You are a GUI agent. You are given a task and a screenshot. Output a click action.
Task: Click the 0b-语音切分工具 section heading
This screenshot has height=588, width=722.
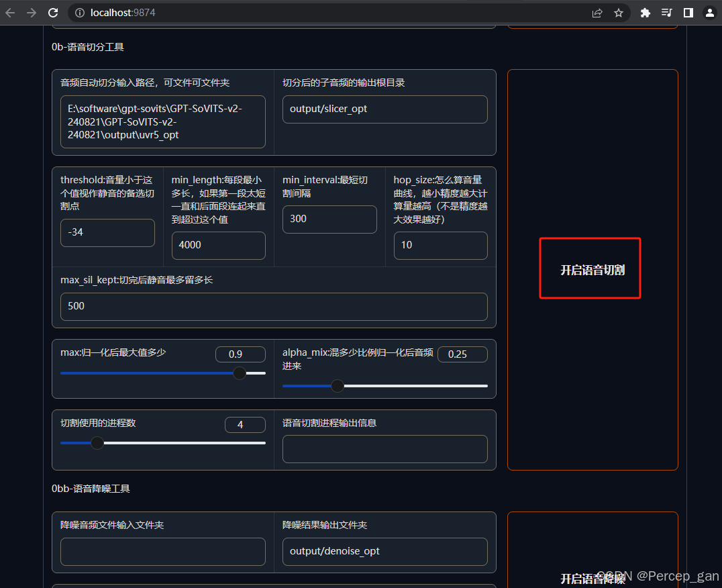tap(87, 47)
